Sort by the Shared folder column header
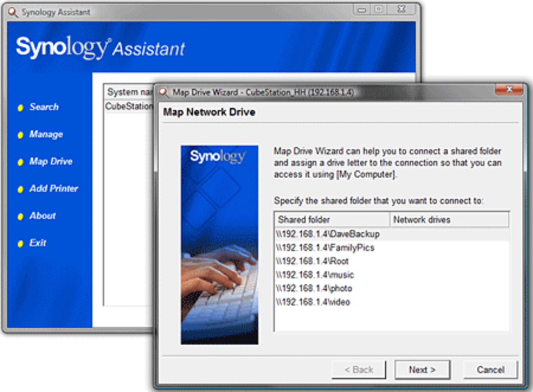The height and width of the screenshot is (392, 533). click(x=332, y=219)
